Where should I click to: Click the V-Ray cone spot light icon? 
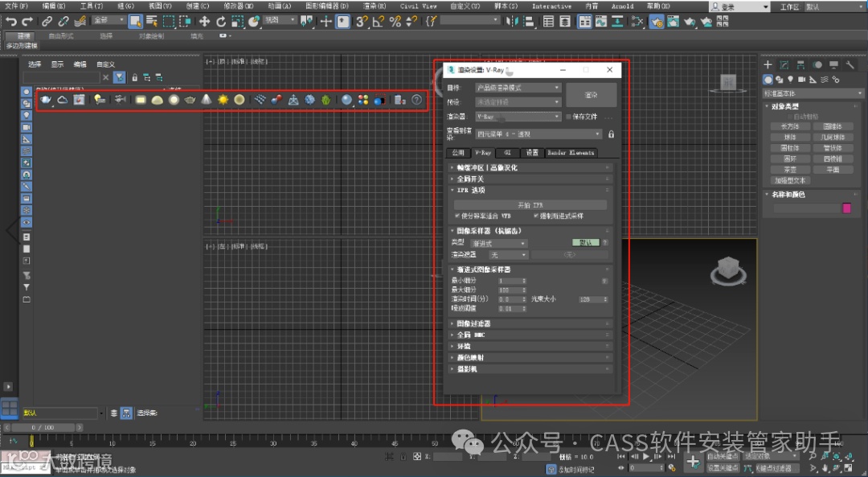[206, 100]
